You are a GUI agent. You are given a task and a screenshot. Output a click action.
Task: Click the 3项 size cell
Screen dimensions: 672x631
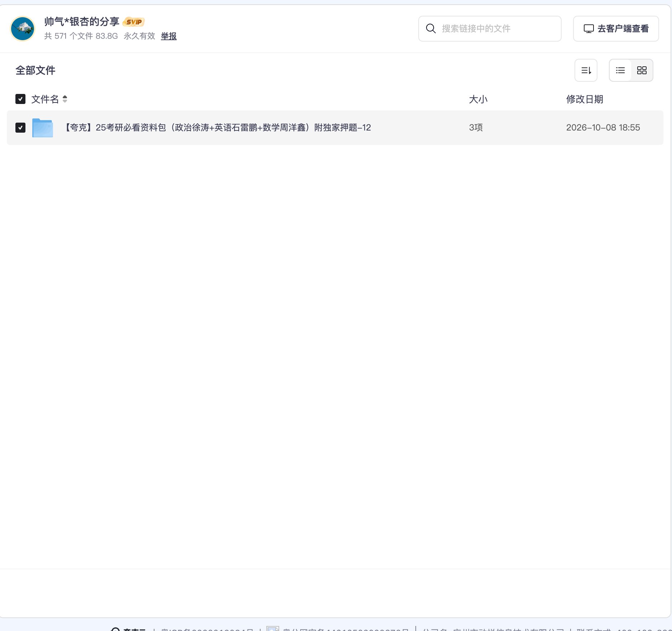tap(476, 128)
